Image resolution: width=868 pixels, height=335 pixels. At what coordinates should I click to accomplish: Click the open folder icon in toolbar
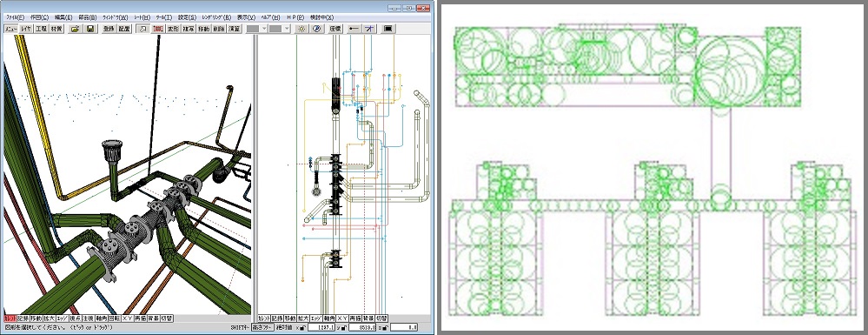75,29
